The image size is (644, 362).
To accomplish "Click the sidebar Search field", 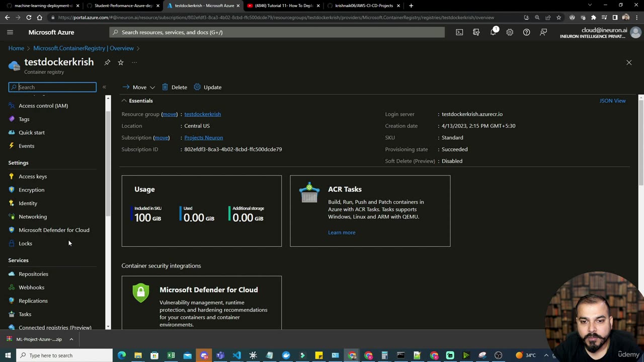I will click(x=52, y=87).
